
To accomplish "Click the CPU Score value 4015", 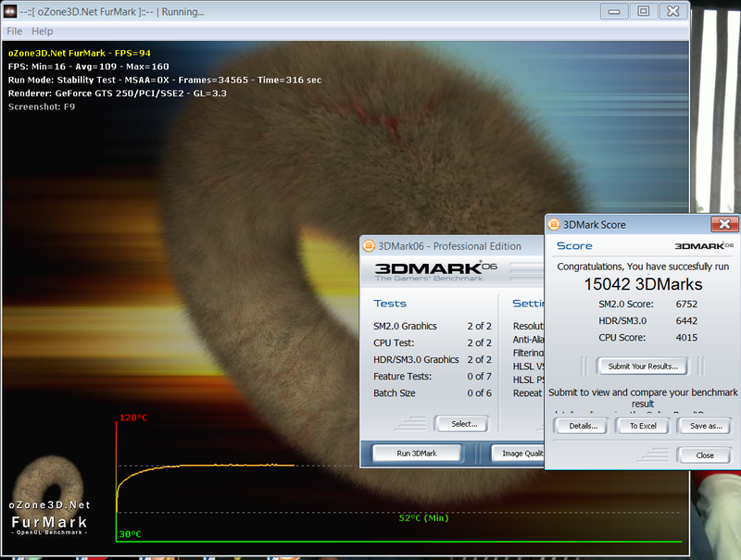I will coord(686,338).
